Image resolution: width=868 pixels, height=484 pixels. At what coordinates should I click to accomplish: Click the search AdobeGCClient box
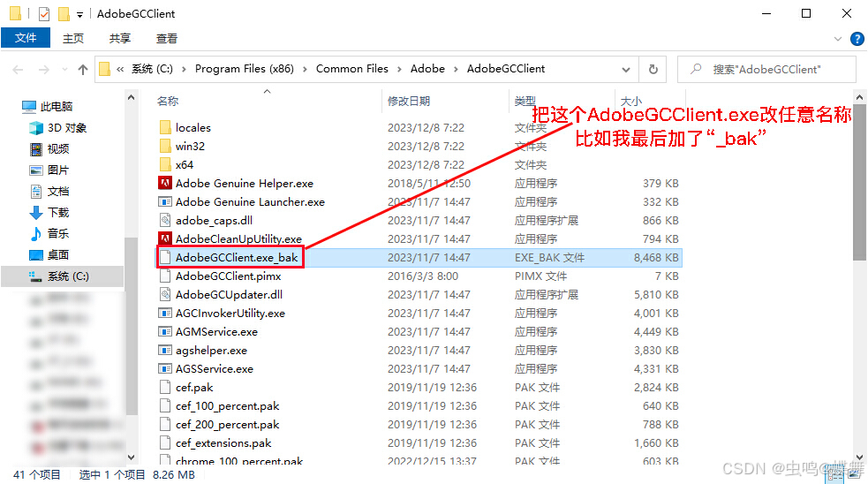766,70
